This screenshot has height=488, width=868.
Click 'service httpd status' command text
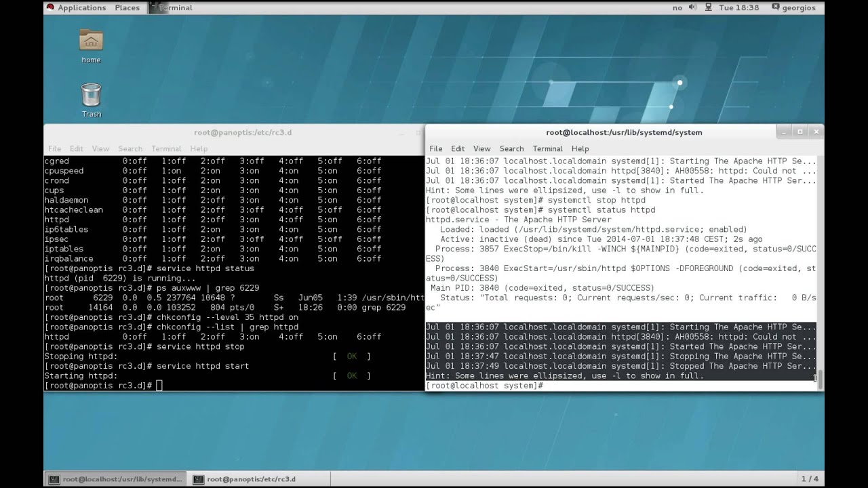pos(205,268)
